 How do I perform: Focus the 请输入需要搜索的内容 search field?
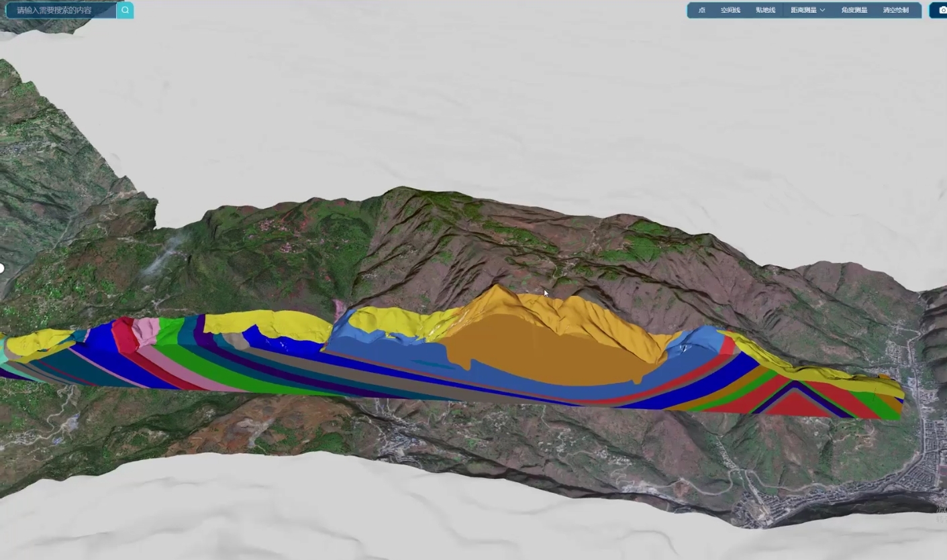pos(62,10)
